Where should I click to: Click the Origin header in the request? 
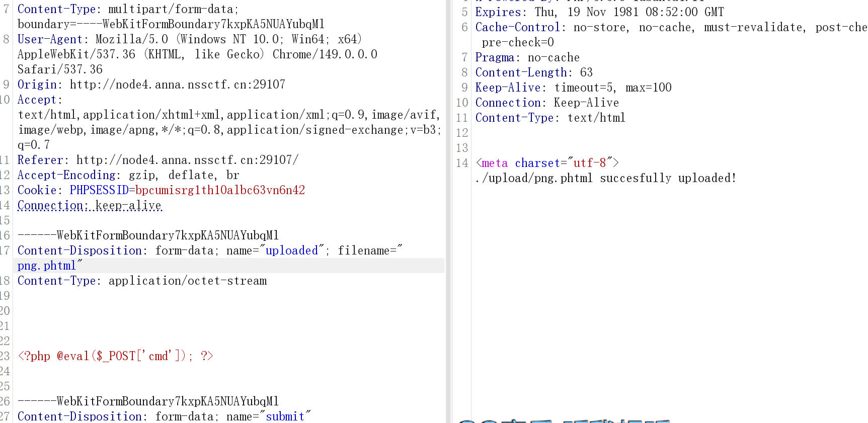point(151,84)
